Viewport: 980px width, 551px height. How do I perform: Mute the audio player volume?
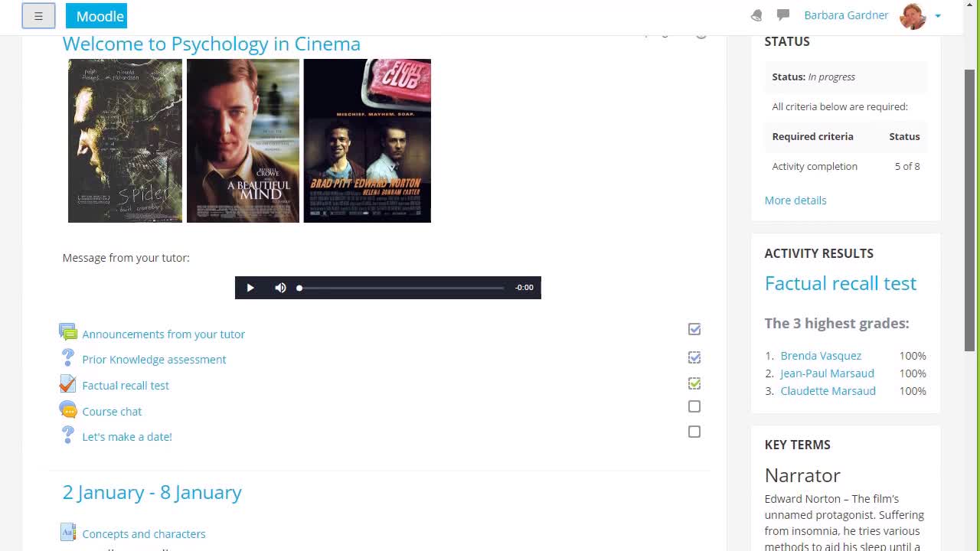[280, 288]
